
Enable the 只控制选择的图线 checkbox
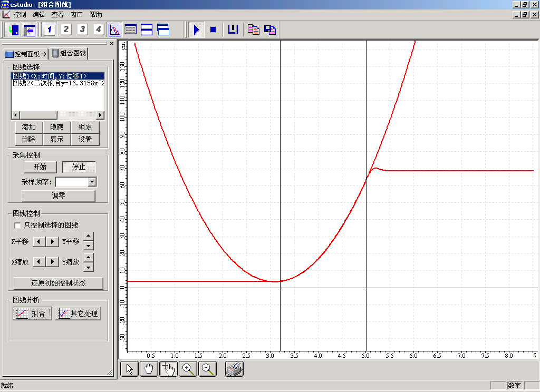click(x=18, y=226)
